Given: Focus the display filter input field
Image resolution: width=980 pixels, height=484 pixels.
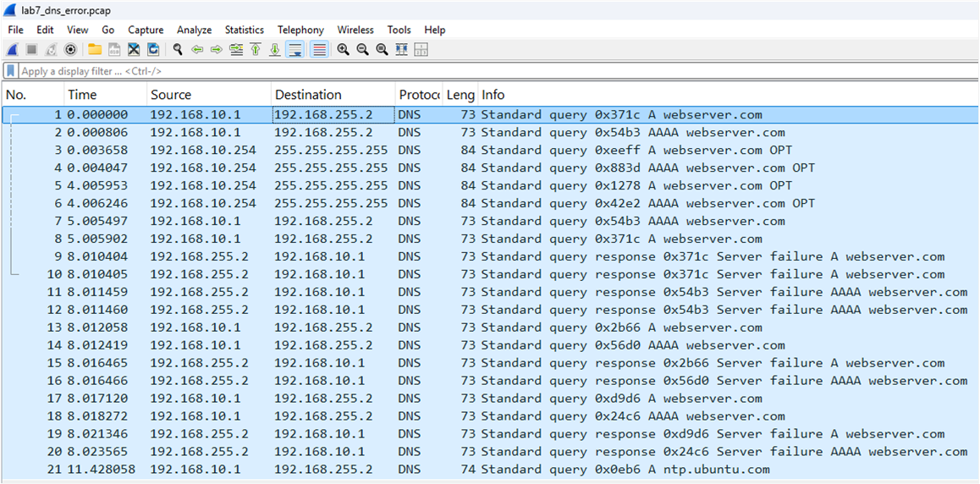Looking at the screenshot, I should coord(423,71).
